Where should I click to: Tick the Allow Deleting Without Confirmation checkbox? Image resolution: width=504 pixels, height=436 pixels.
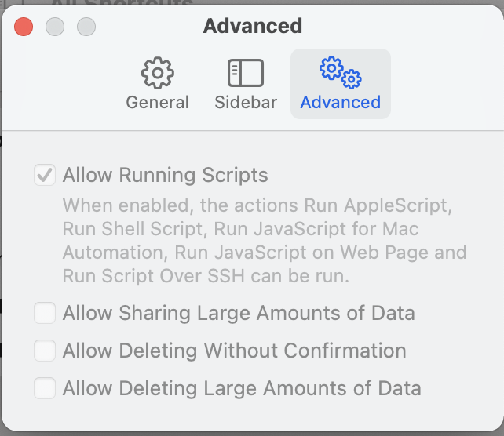[x=45, y=351]
